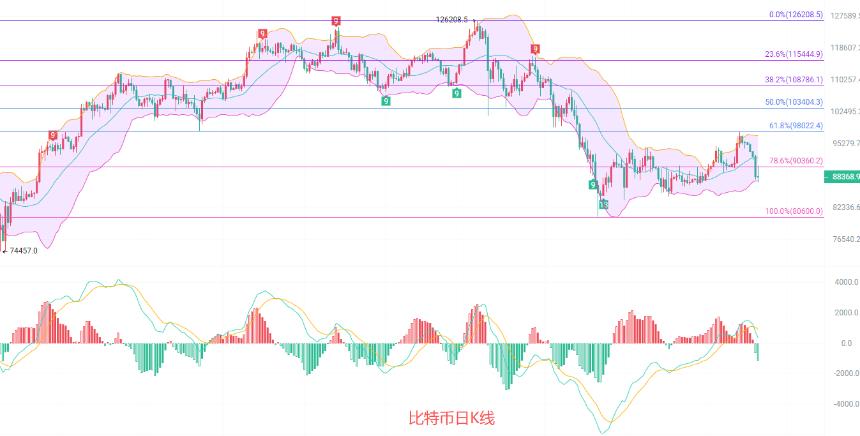
Task: Select the 74457.0 low price arrow label
Action: coord(21,251)
